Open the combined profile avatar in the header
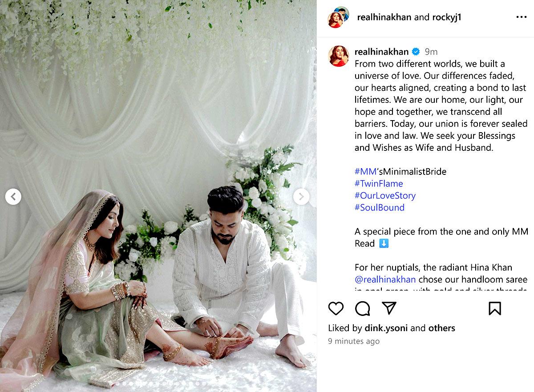534x392 pixels. click(339, 17)
